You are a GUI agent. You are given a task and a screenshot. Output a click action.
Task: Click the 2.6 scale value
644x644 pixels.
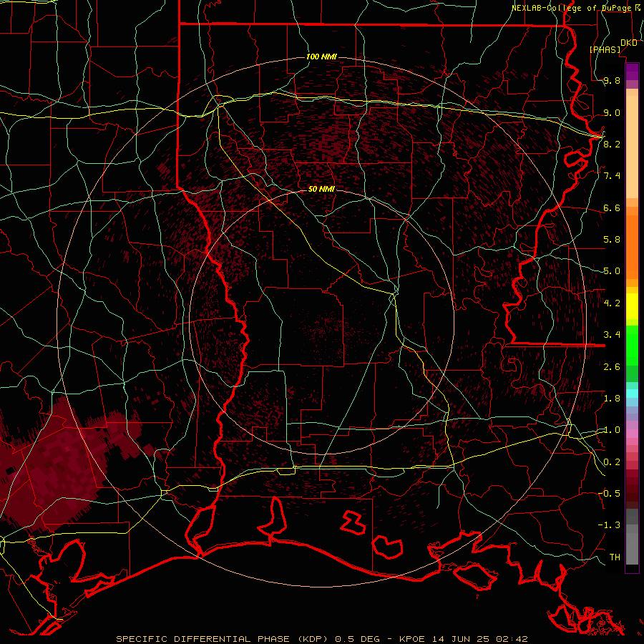coord(612,367)
